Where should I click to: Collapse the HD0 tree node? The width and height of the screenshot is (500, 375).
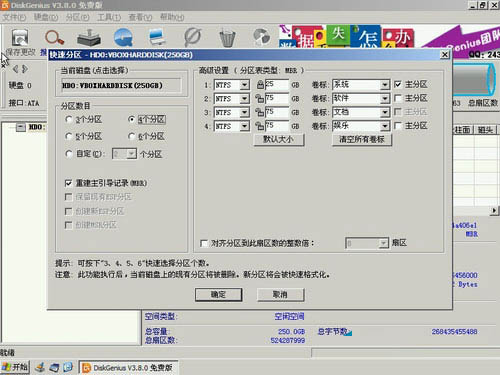pyautogui.click(x=21, y=127)
